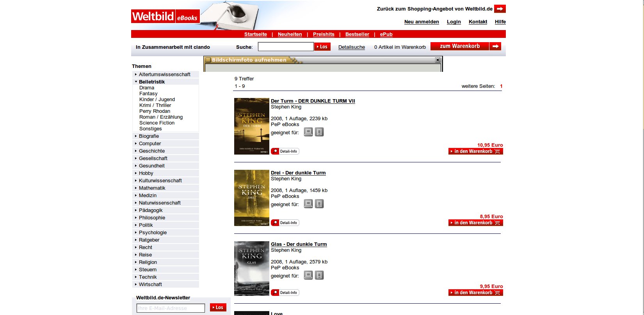Expand the Hobby category

136,173
